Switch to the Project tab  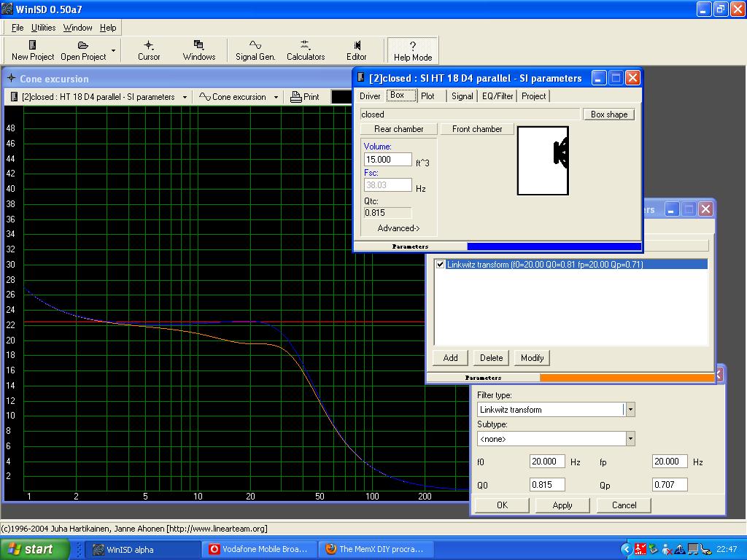[x=533, y=96]
